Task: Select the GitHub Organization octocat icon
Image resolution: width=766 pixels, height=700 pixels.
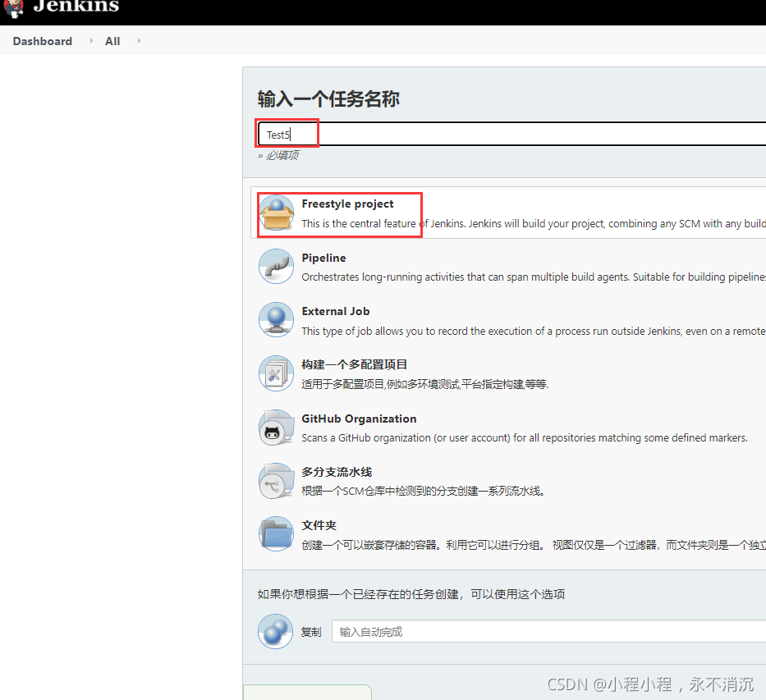Action: [x=276, y=427]
